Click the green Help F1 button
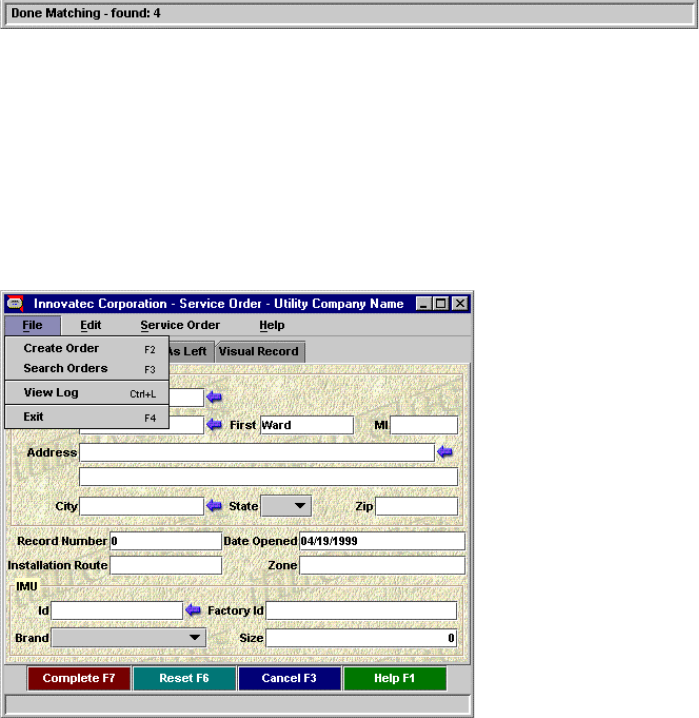 click(395, 678)
